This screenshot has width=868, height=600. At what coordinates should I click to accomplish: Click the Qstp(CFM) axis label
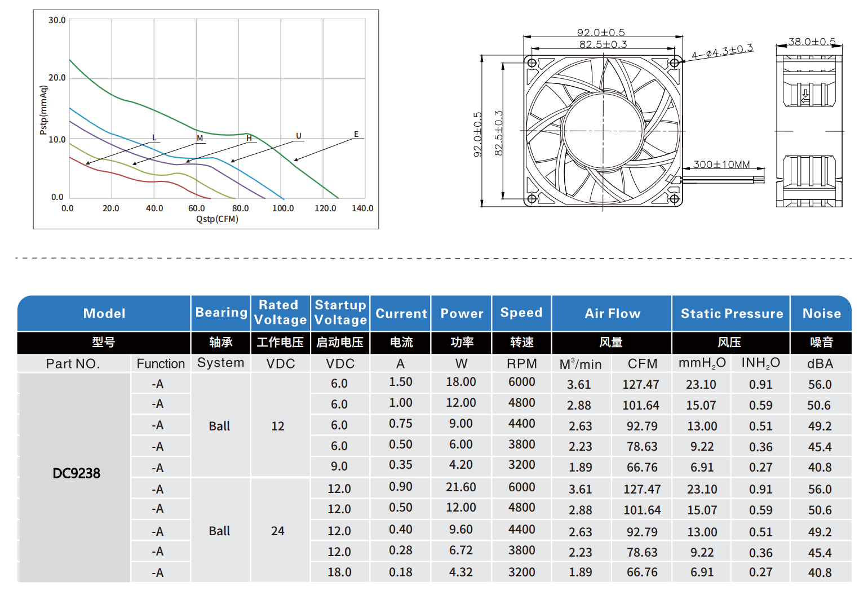click(217, 219)
